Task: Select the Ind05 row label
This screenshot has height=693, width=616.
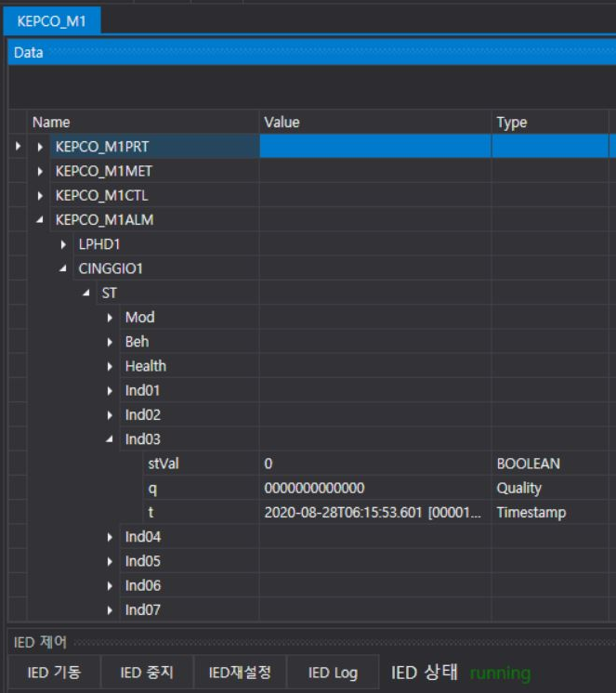Action: tap(143, 561)
